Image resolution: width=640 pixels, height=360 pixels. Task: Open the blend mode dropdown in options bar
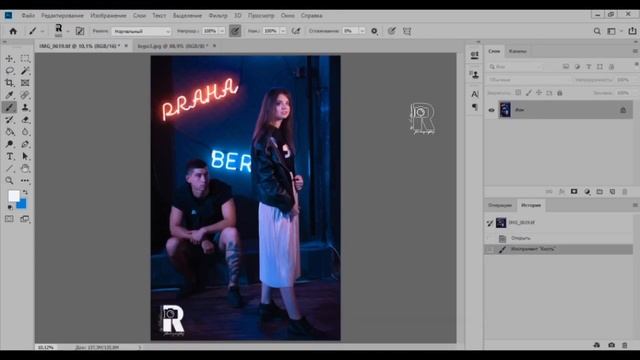click(141, 31)
